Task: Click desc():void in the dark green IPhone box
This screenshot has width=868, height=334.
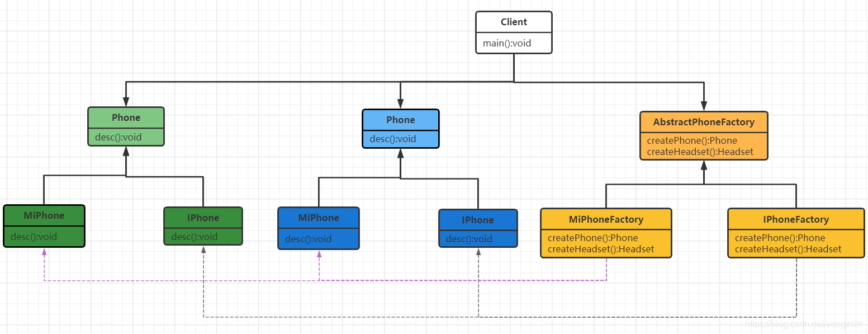Action: tap(195, 237)
